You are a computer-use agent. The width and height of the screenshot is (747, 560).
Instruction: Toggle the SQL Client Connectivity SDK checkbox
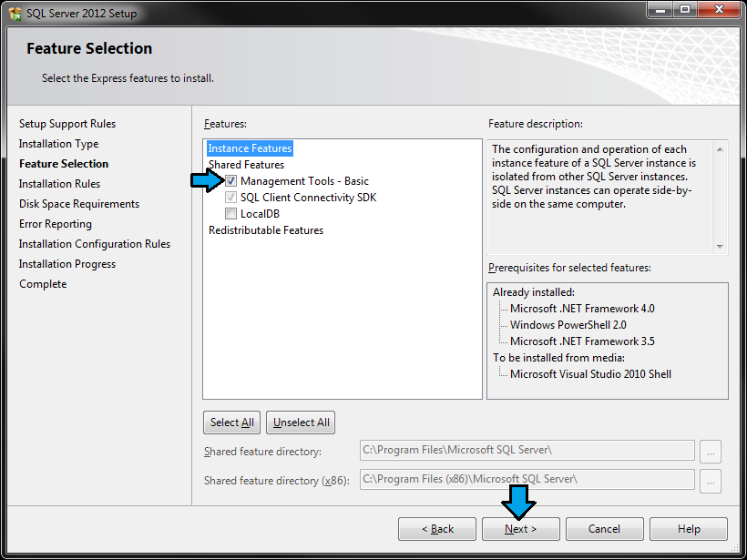pos(230,198)
